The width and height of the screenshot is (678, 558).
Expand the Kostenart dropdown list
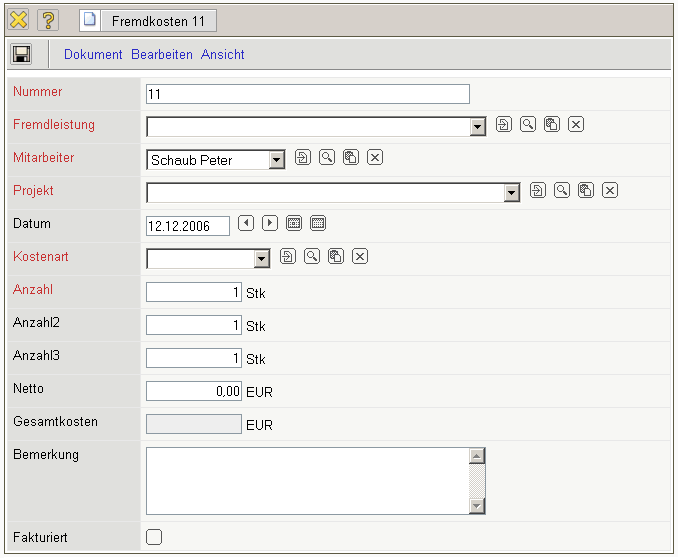coord(262,259)
